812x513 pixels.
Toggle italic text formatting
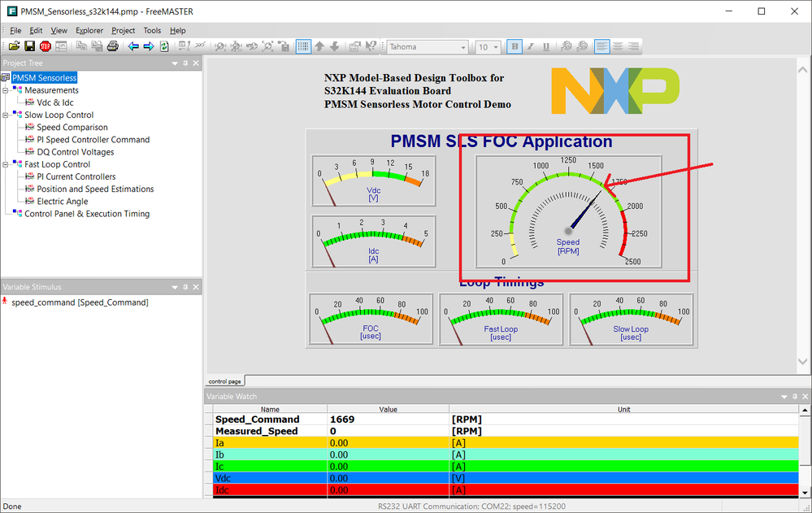[530, 46]
